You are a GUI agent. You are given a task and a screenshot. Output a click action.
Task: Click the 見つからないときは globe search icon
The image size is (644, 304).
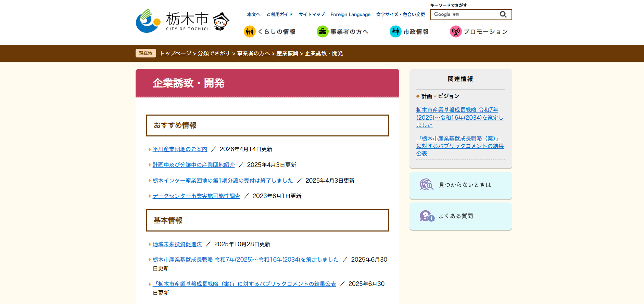coord(427,185)
